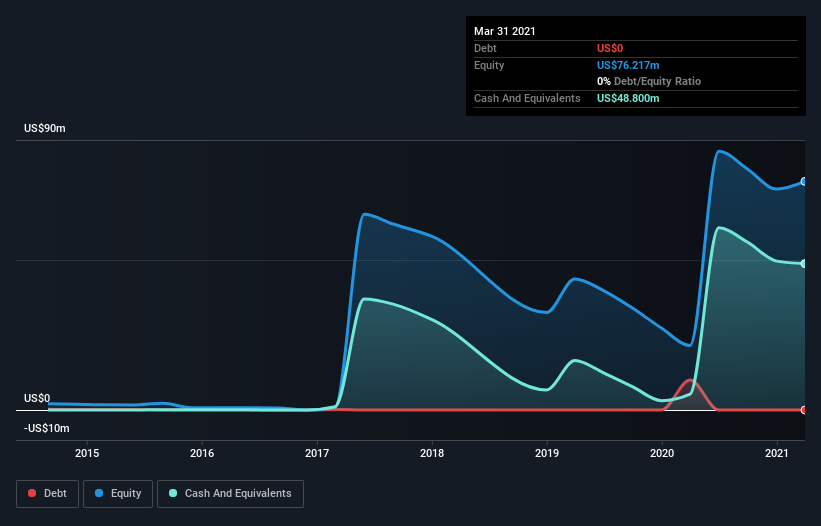Image resolution: width=821 pixels, height=526 pixels.
Task: Click the 2016 x-axis label
Action: (202, 453)
